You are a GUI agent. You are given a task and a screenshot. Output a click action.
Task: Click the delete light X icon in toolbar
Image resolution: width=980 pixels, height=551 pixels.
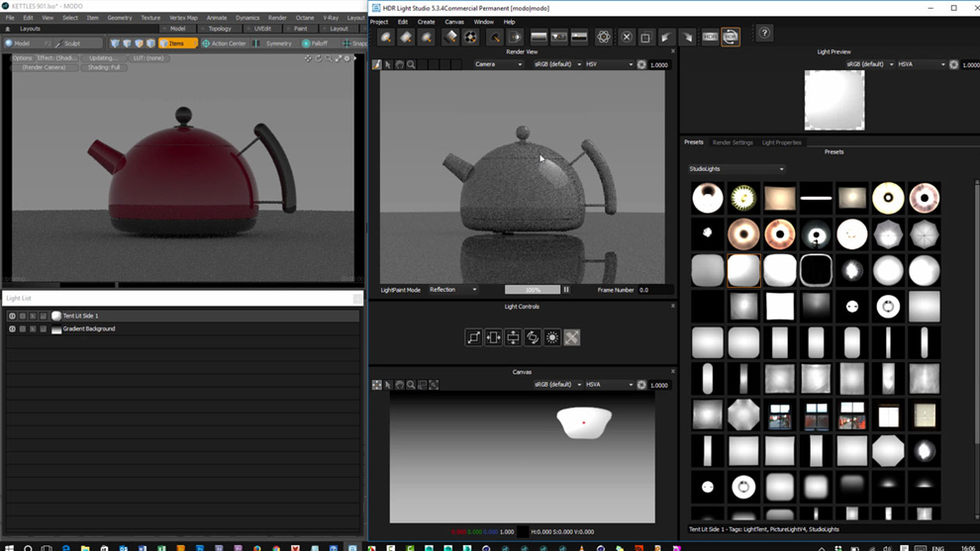click(627, 38)
